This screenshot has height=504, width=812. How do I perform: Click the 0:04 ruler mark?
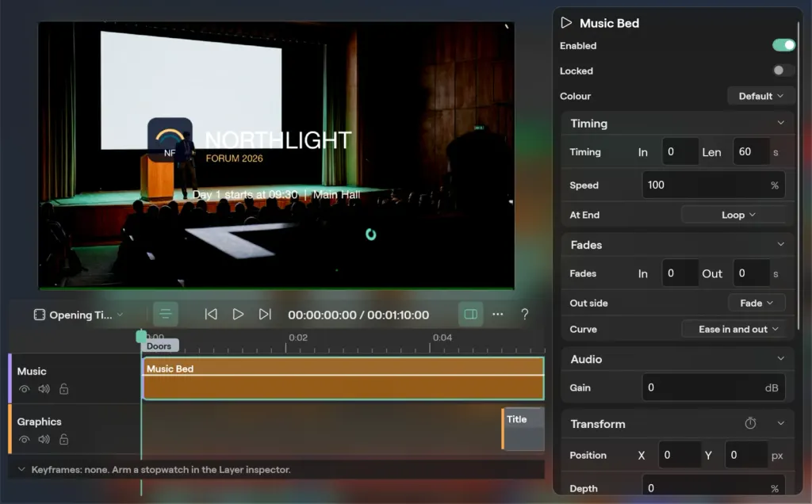442,338
